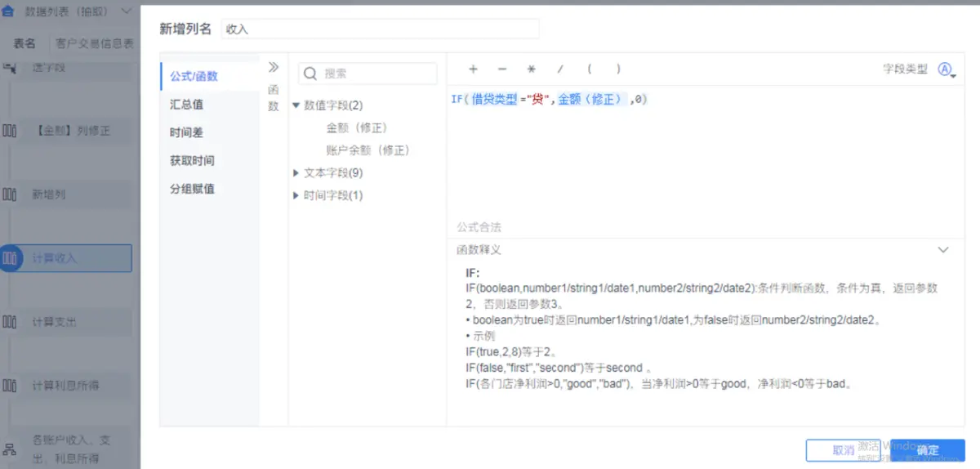
Task: Collapse the function panel double-arrow icon
Action: pyautogui.click(x=274, y=67)
